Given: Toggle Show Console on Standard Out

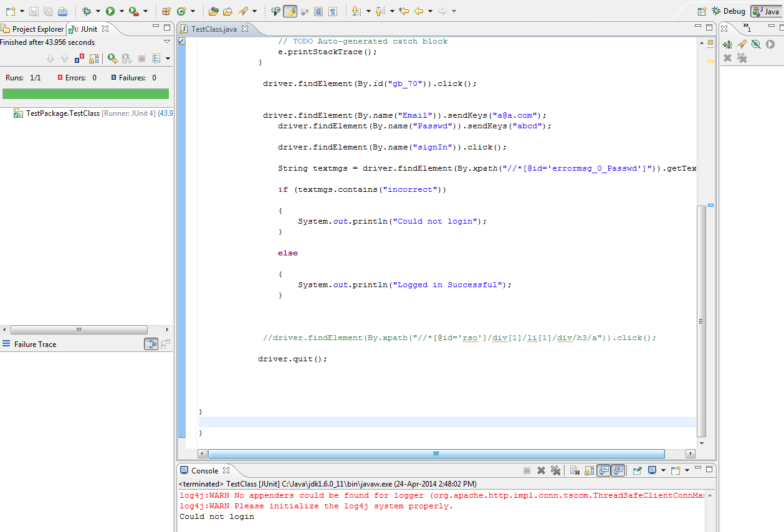Looking at the screenshot, I should coord(603,471).
